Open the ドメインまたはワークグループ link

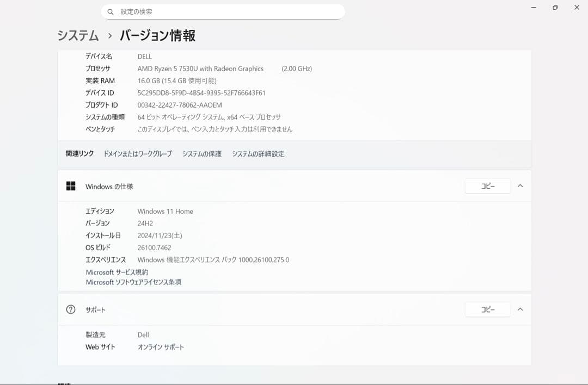pos(137,154)
